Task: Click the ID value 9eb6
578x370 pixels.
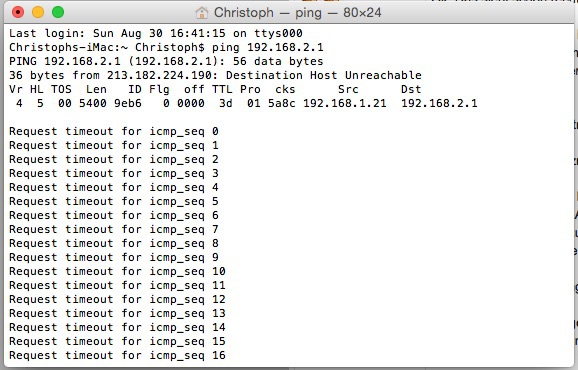Action: pos(128,104)
